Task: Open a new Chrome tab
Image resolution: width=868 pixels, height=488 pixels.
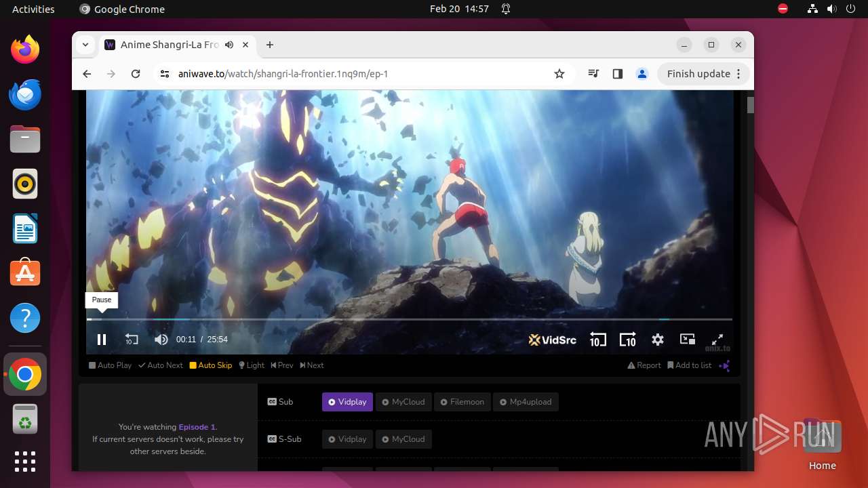Action: pos(270,45)
